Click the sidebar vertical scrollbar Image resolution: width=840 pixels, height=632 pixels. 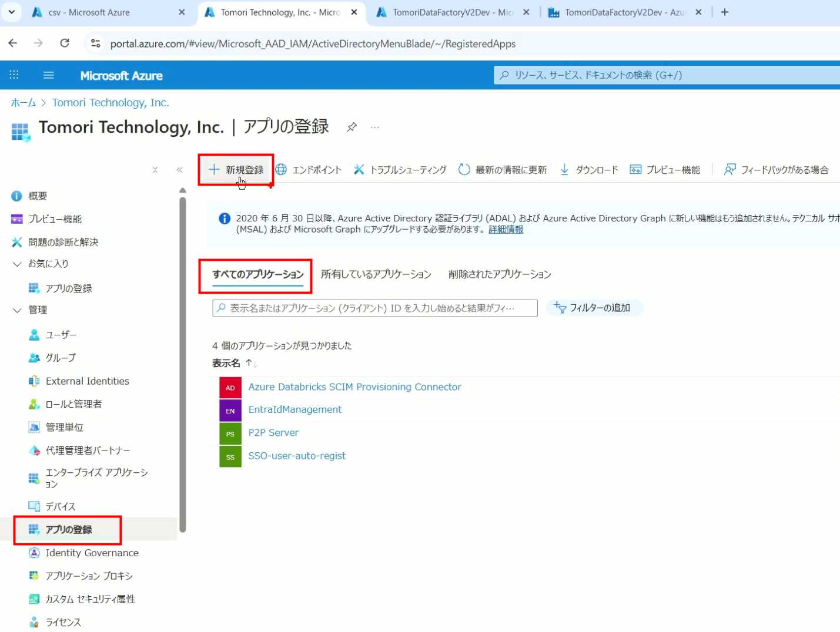tap(183, 364)
